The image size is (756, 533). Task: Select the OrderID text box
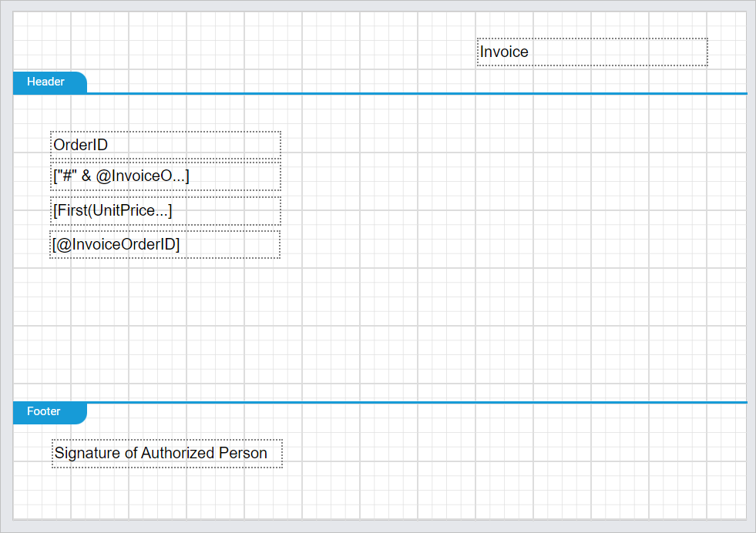click(x=166, y=145)
